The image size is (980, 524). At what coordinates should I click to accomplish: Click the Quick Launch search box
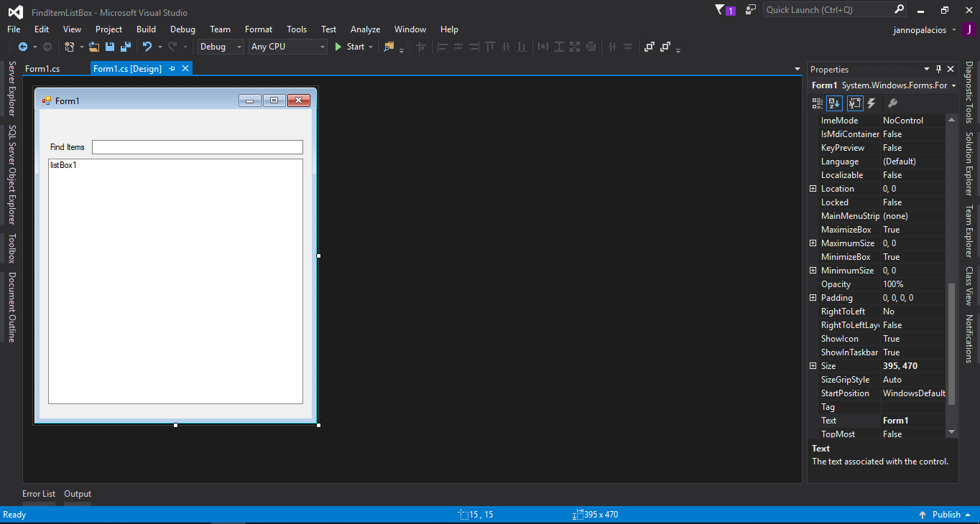pyautogui.click(x=828, y=10)
